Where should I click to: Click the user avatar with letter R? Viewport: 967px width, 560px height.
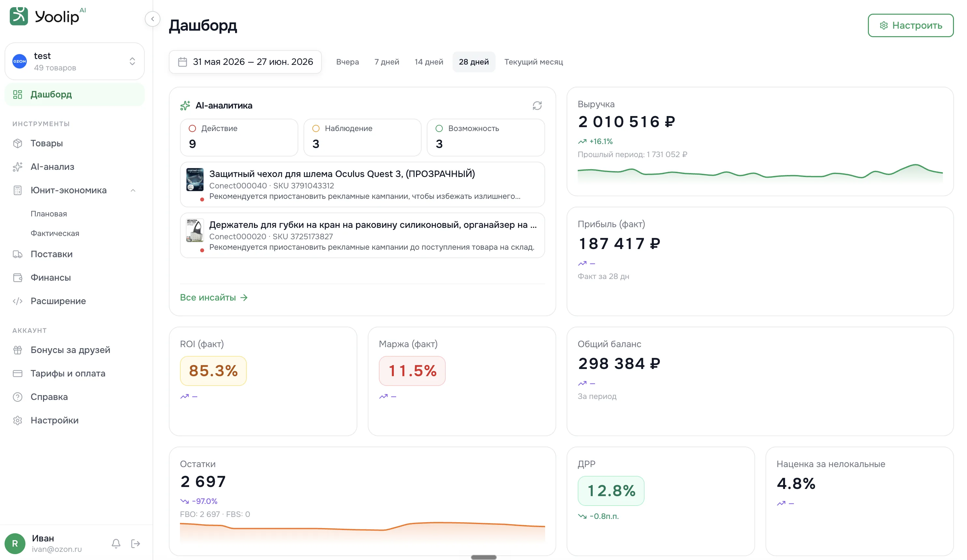tap(15, 543)
